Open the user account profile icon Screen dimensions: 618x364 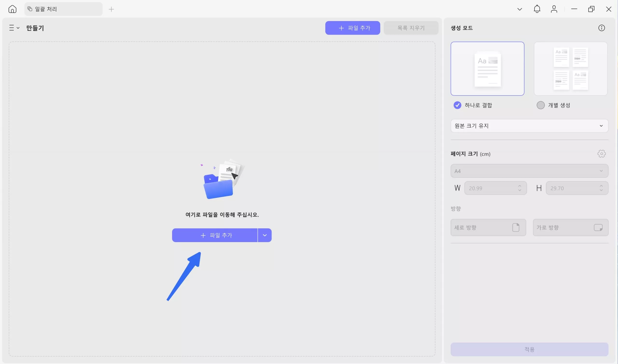tap(554, 9)
